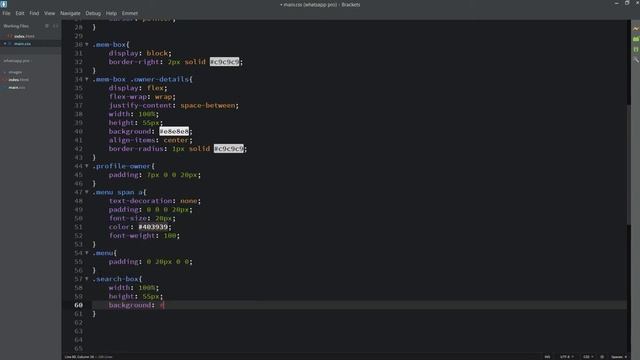Toggle INS insert mode in status bar
Image resolution: width=640 pixels, height=360 pixels.
547,357
